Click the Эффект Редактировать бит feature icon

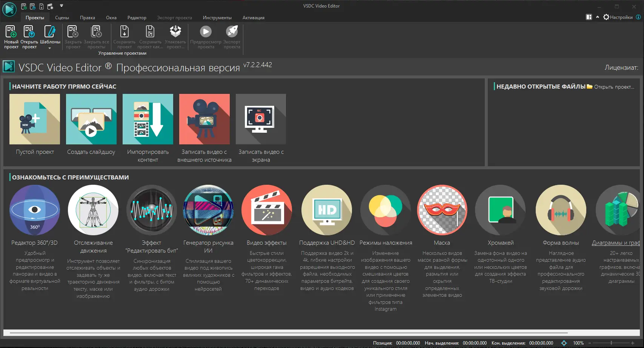coord(152,210)
